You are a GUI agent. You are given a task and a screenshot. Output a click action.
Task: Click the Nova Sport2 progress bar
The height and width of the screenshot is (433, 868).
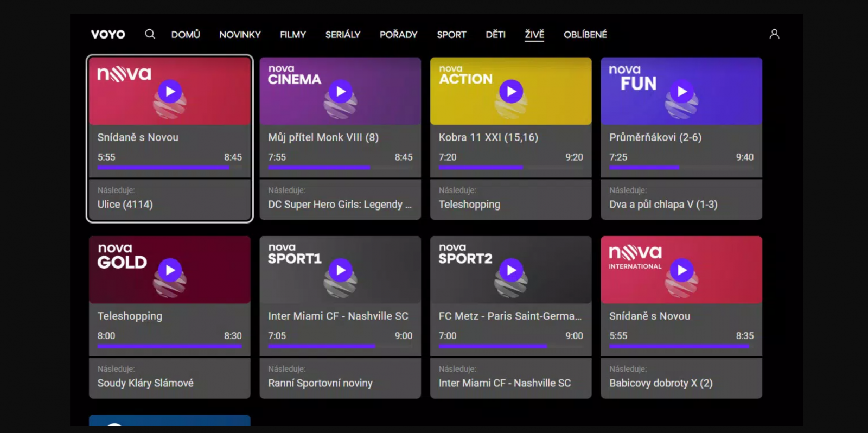pos(511,346)
